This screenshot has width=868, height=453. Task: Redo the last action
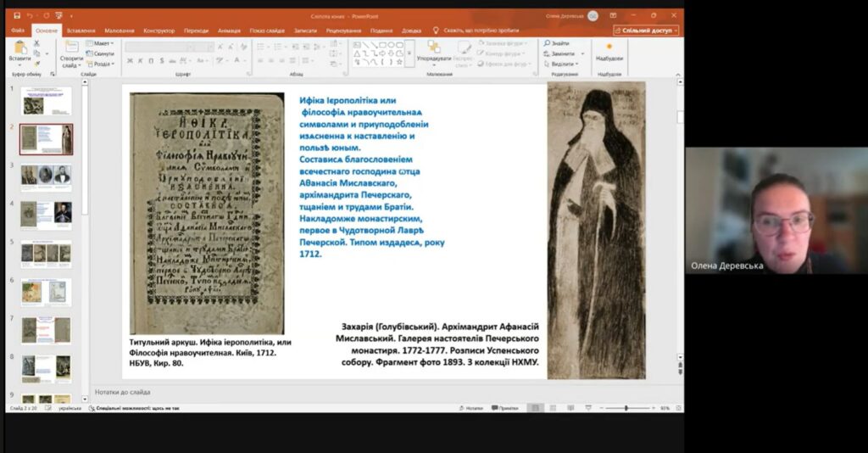tap(46, 15)
